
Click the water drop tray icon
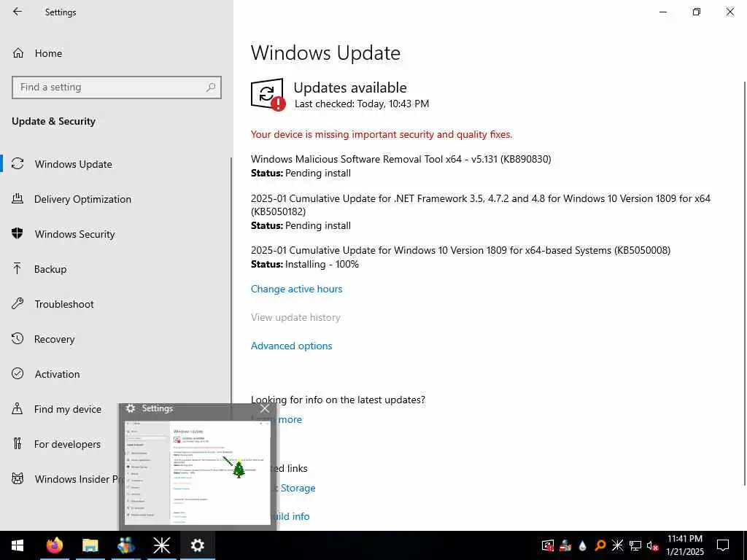(x=582, y=545)
